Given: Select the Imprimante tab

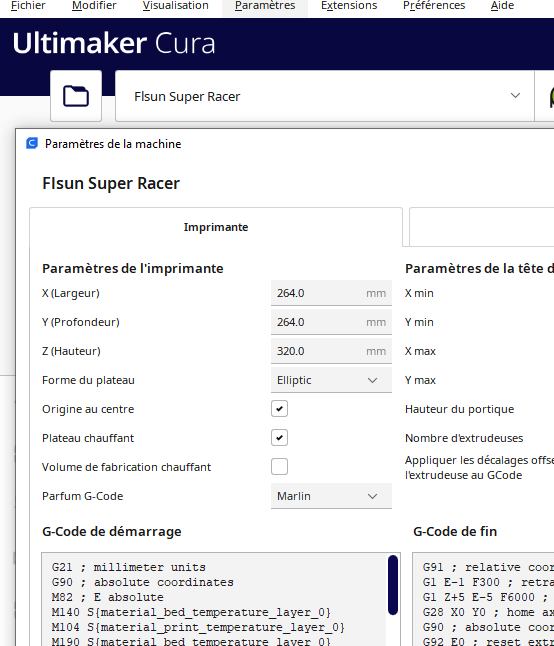Looking at the screenshot, I should (216, 227).
